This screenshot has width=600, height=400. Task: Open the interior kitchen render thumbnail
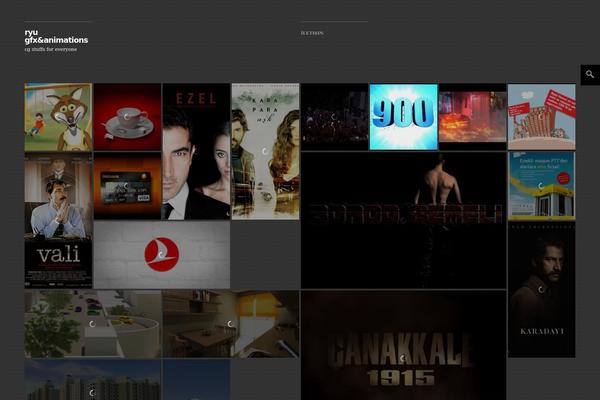pos(231,324)
